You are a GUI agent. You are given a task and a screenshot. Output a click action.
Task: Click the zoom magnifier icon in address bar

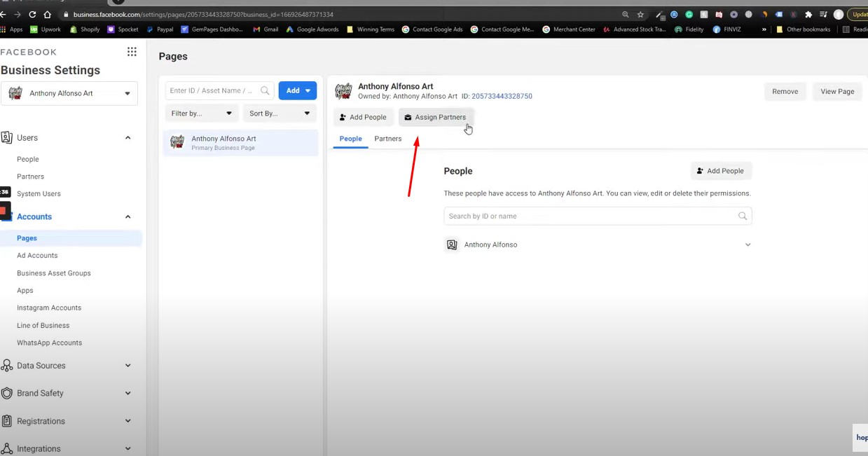click(625, 14)
